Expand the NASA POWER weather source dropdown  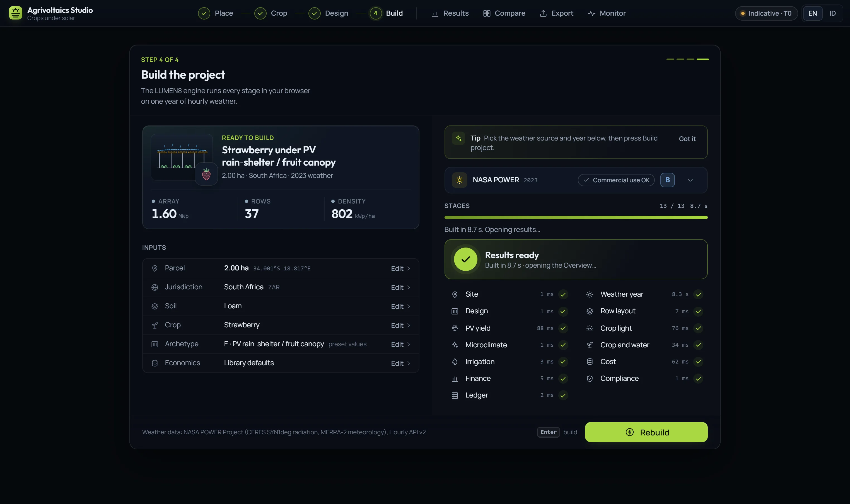click(x=690, y=180)
